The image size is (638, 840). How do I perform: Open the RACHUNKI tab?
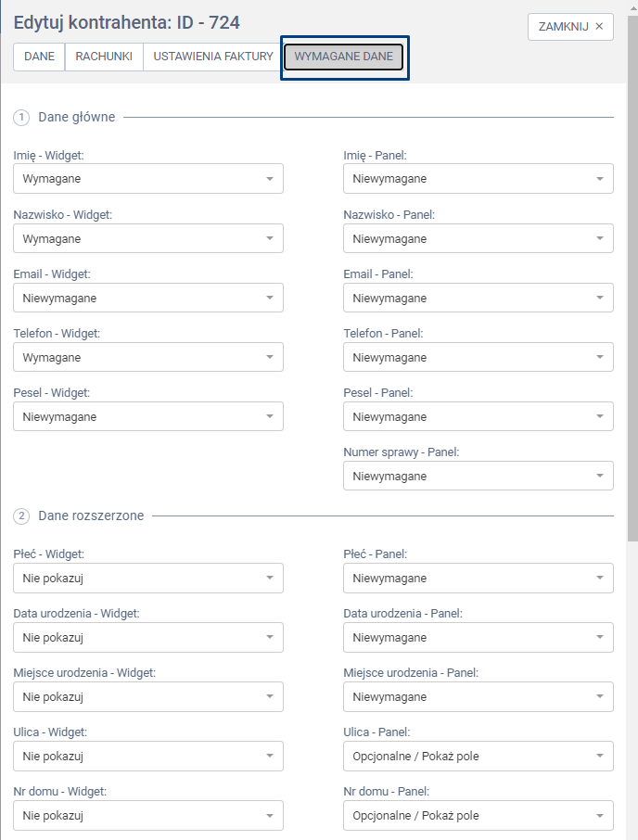pyautogui.click(x=104, y=57)
